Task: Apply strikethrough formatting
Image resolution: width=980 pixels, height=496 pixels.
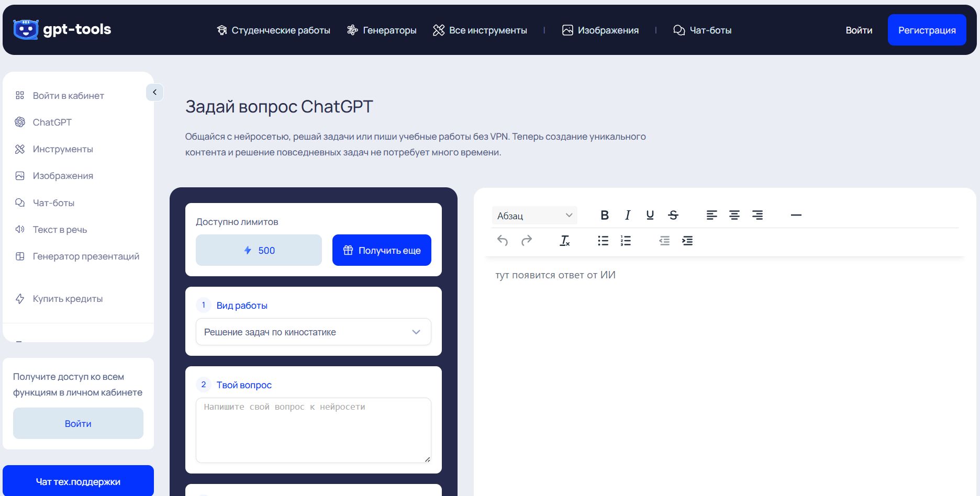Action: [x=673, y=215]
